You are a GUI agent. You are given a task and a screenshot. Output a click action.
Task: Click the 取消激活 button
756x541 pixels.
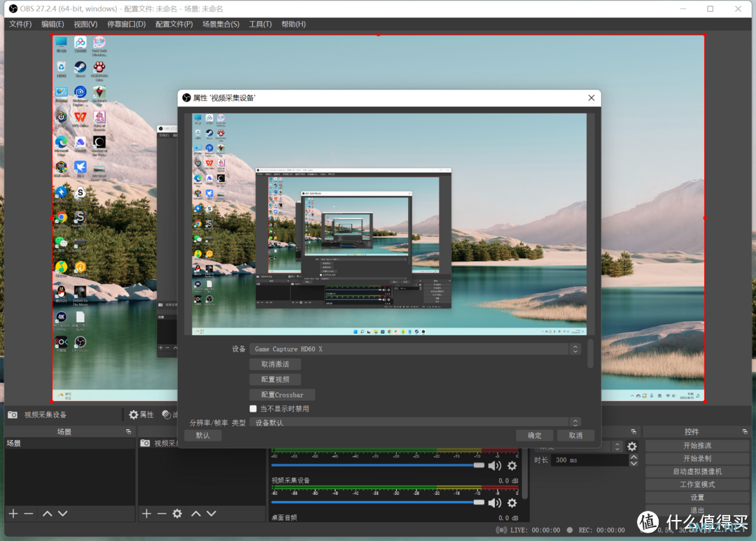tap(275, 364)
